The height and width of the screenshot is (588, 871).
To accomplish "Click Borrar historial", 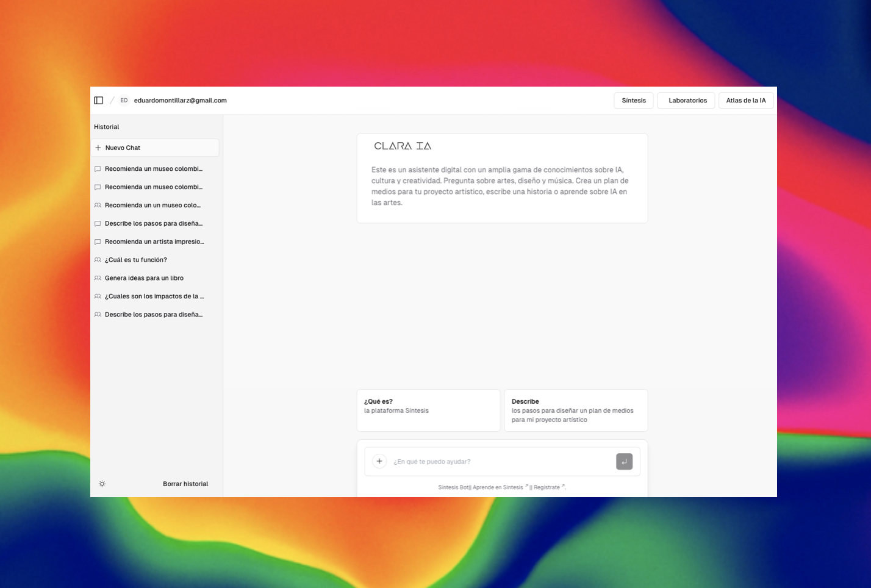I will point(185,484).
